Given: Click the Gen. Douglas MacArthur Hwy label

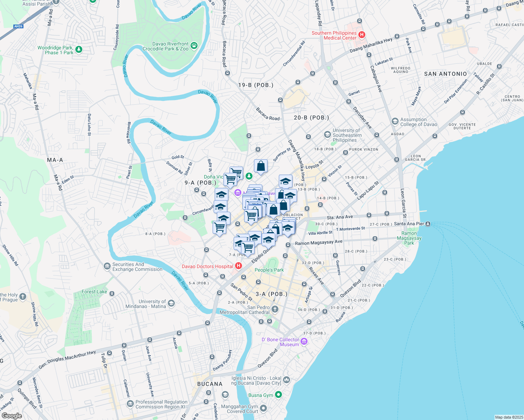Looking at the screenshot, I should (x=67, y=359).
